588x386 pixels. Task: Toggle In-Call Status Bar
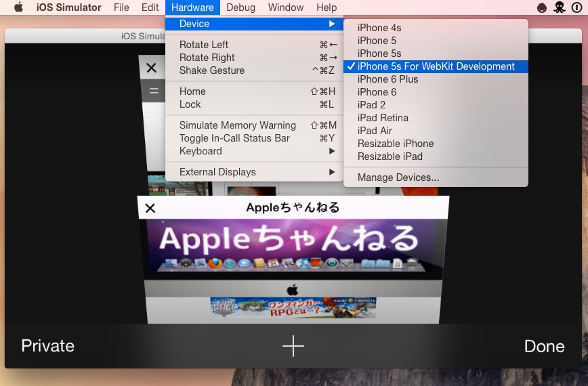pos(254,138)
